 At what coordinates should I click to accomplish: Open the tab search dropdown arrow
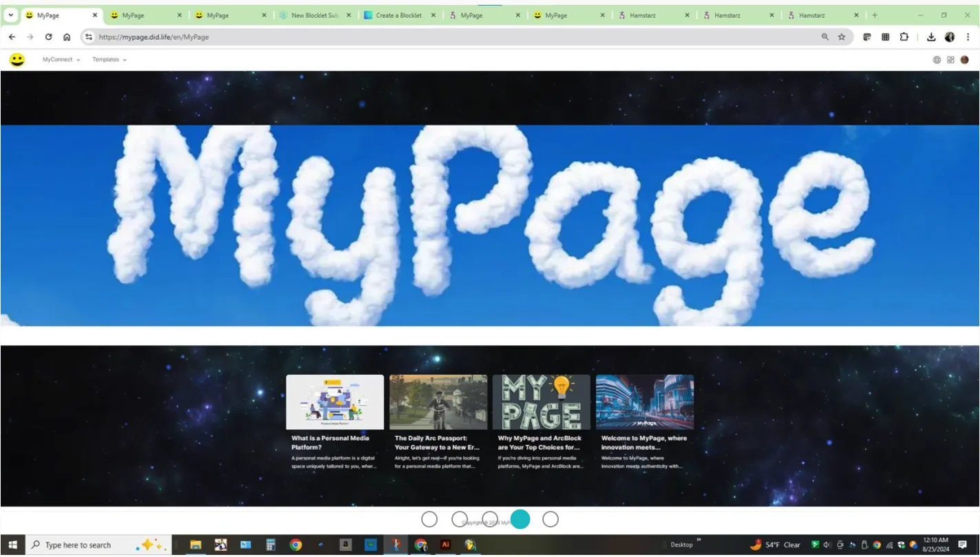pos(11,15)
